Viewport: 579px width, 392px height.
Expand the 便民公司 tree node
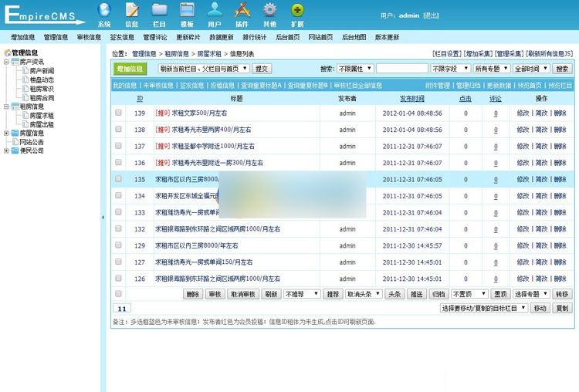coord(6,150)
